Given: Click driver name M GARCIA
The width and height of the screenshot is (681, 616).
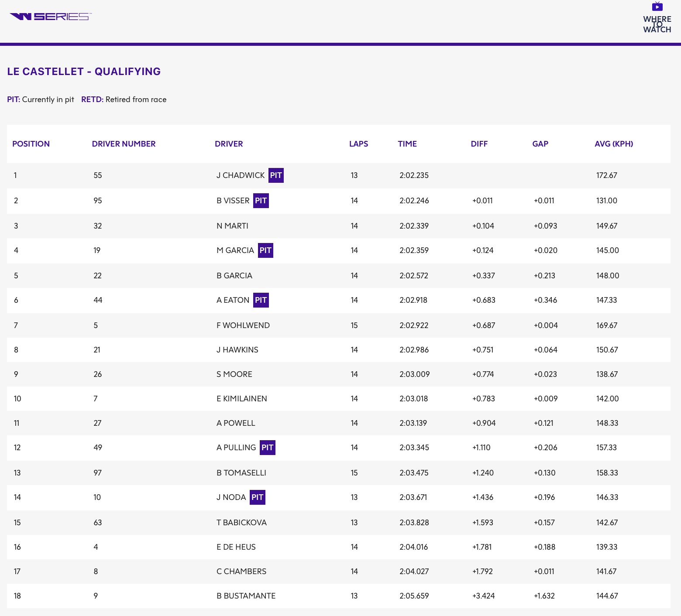Looking at the screenshot, I should click(235, 250).
